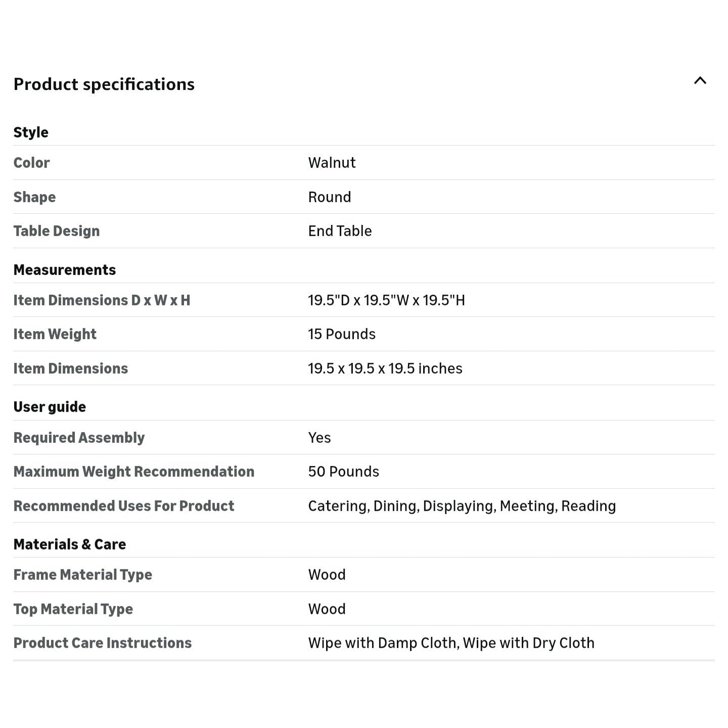Select the Shape label
The image size is (728, 728).
pyautogui.click(x=34, y=197)
